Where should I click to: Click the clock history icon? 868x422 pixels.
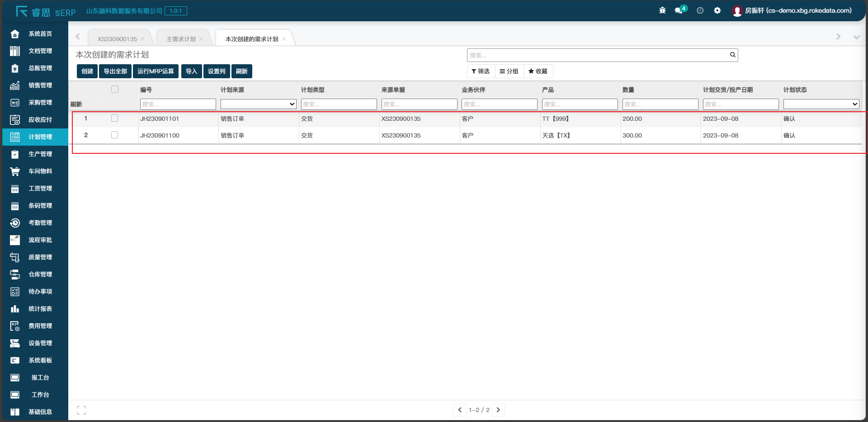pos(700,10)
